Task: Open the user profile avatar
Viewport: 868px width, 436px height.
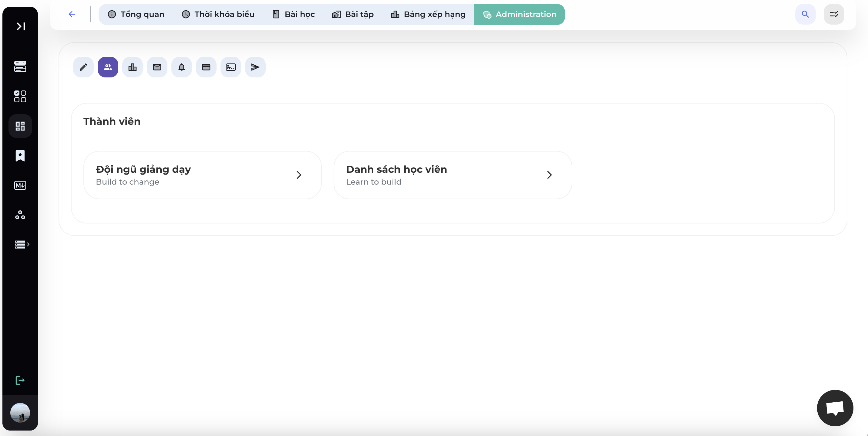Action: [x=20, y=413]
